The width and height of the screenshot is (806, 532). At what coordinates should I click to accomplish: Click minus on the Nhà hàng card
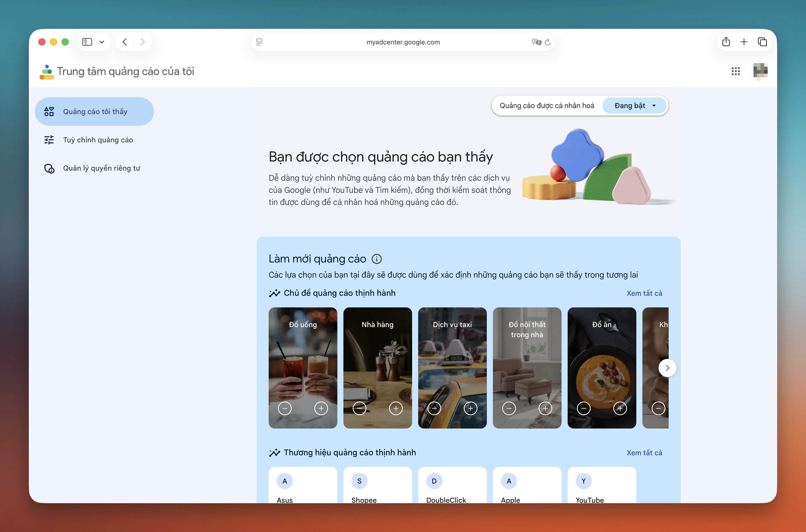(359, 408)
